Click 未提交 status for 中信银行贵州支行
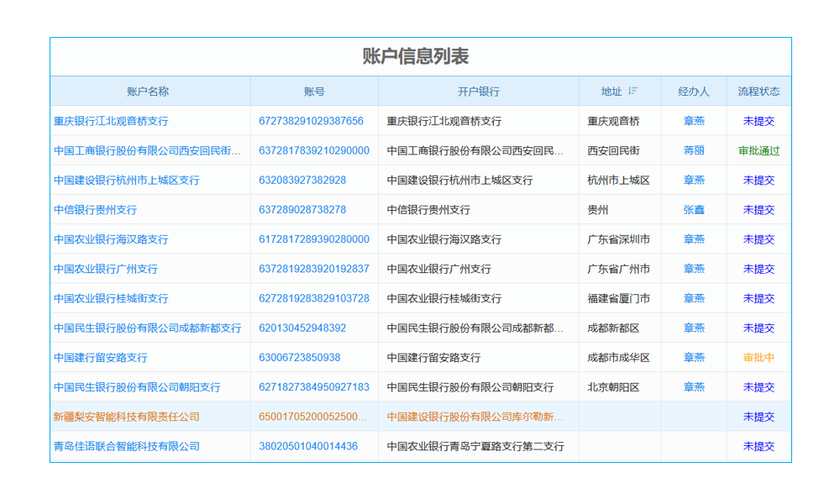840x504 pixels. 759,209
